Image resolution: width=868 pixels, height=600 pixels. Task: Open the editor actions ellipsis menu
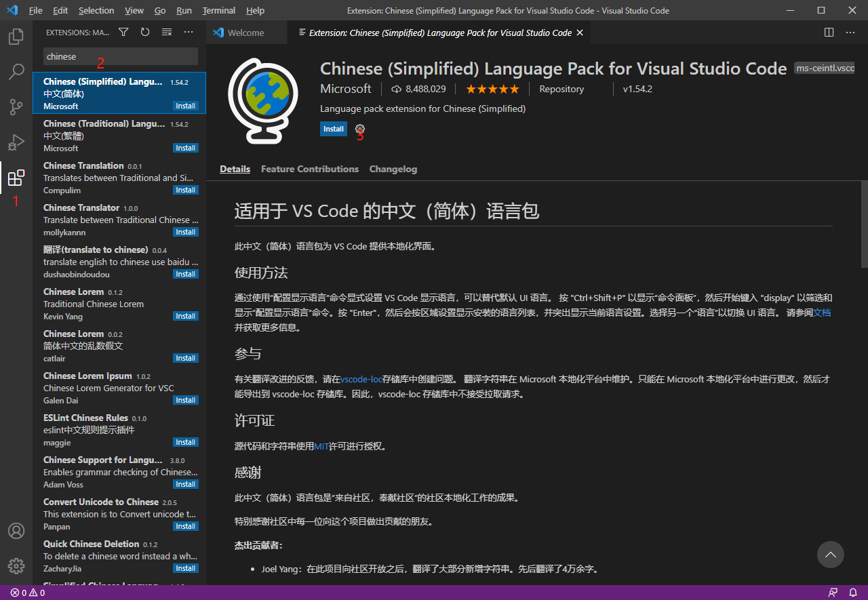pos(850,32)
